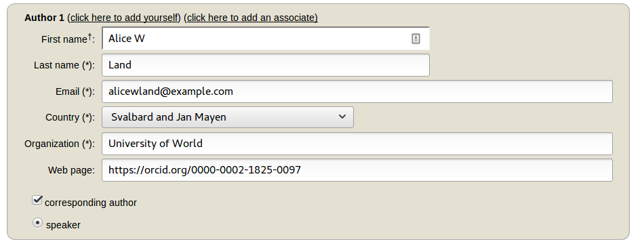Image resolution: width=644 pixels, height=248 pixels.
Task: Focus the First name field containing Alice W
Action: [266, 39]
